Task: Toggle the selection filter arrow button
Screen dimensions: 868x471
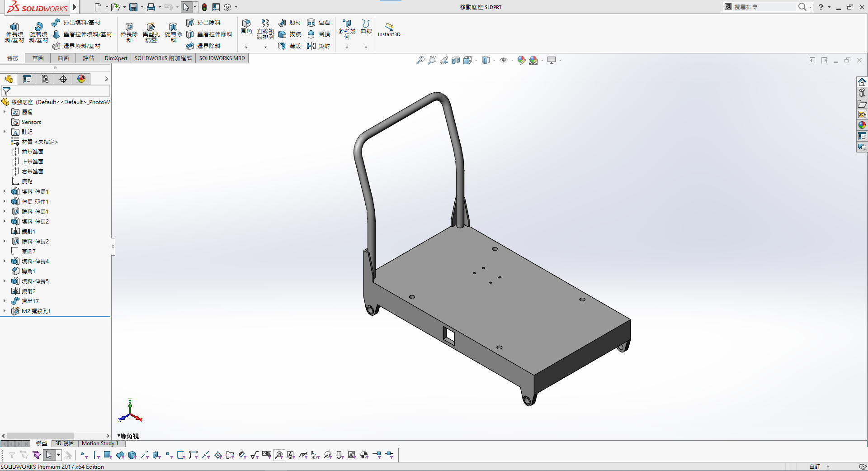Action: tap(49, 455)
